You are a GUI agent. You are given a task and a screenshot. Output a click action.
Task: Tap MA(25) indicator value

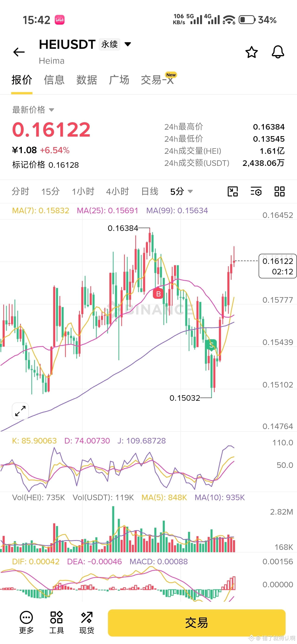coord(107,210)
